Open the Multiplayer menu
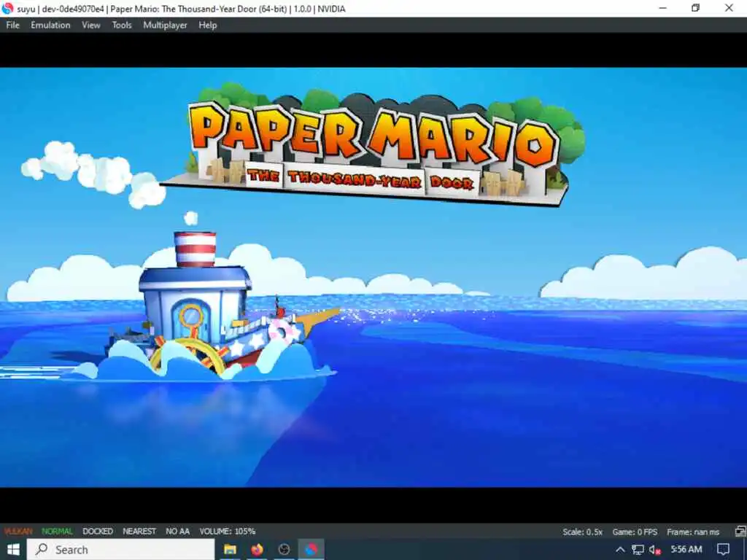The width and height of the screenshot is (747, 560). (166, 26)
